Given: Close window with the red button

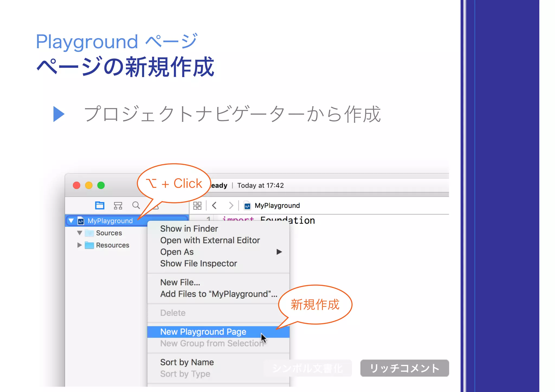Looking at the screenshot, I should pyautogui.click(x=77, y=185).
